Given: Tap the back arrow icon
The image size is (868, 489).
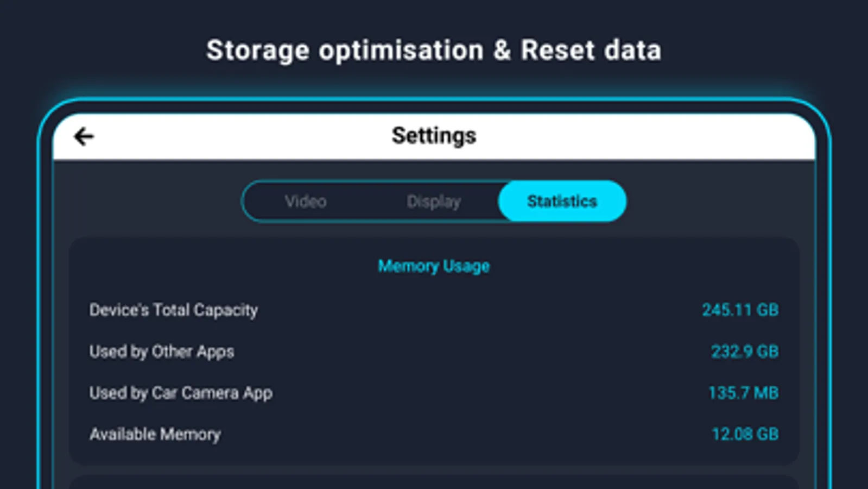Looking at the screenshot, I should 84,136.
